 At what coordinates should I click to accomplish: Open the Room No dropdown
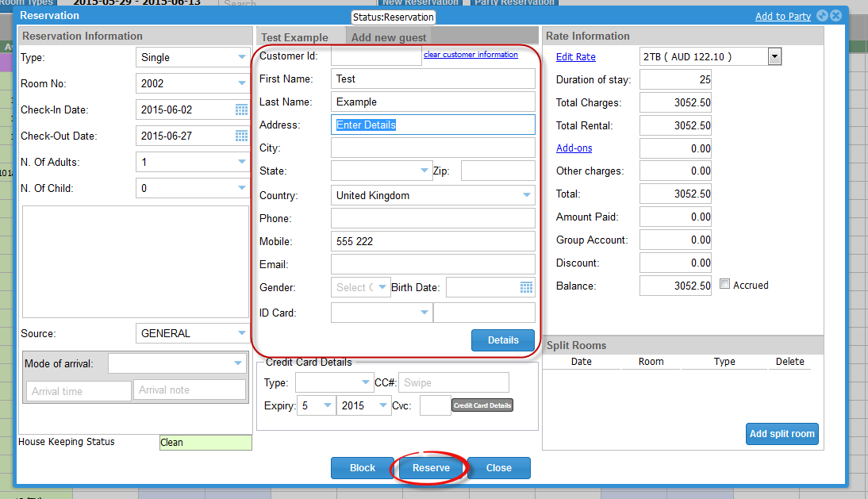[x=241, y=83]
